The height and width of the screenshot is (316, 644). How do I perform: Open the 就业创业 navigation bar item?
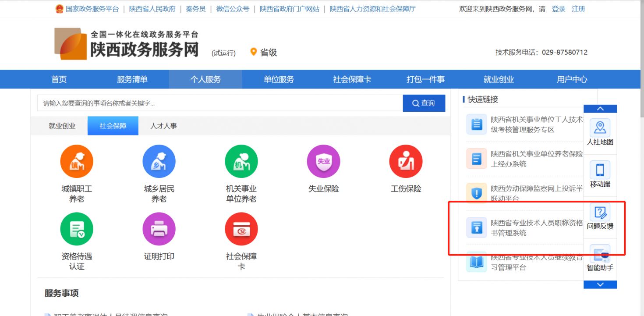(499, 79)
